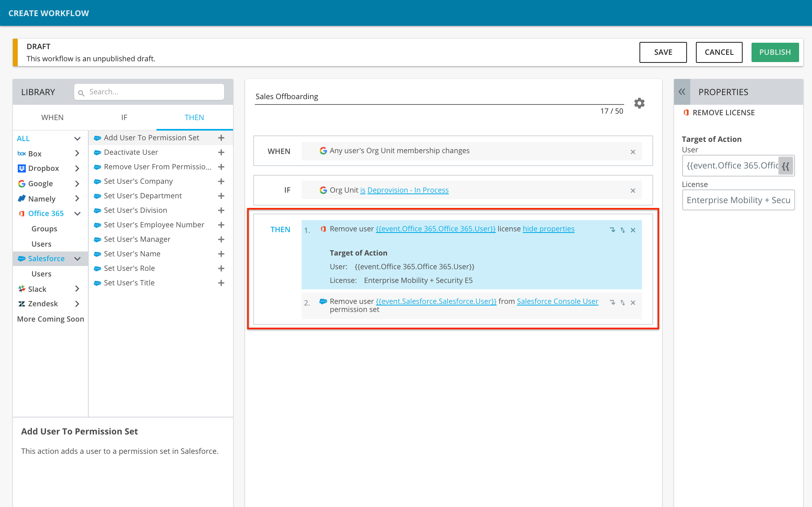This screenshot has width=812, height=507.
Task: Edit the User field in Properties
Action: click(x=738, y=166)
